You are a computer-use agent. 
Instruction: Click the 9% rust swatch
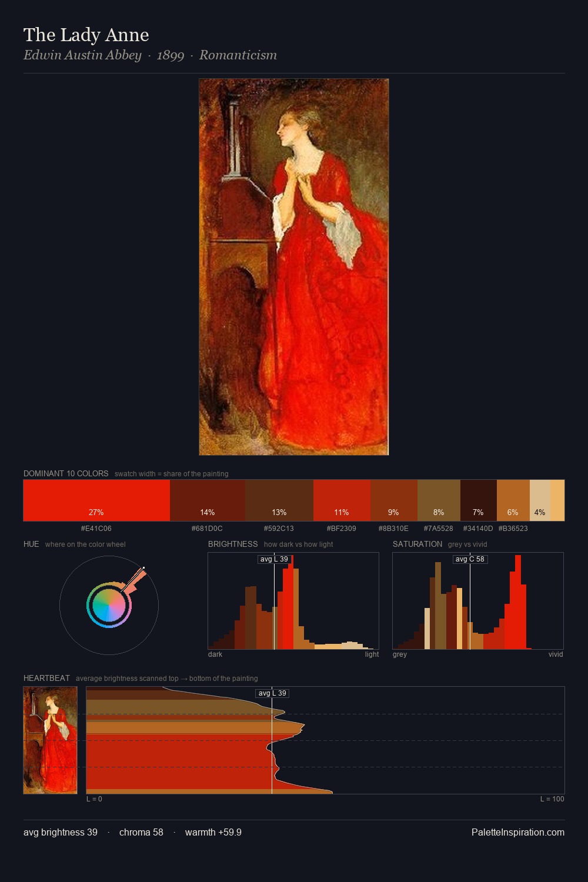pos(394,500)
